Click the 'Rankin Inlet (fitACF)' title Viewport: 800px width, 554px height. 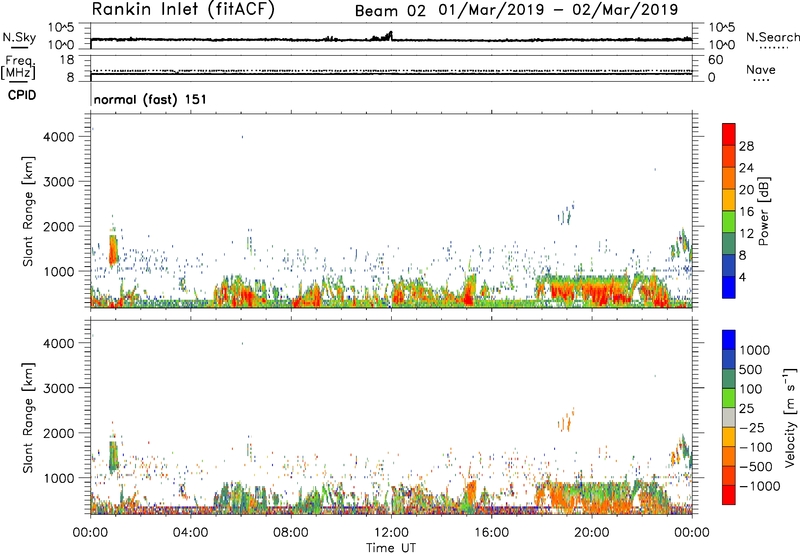[183, 10]
